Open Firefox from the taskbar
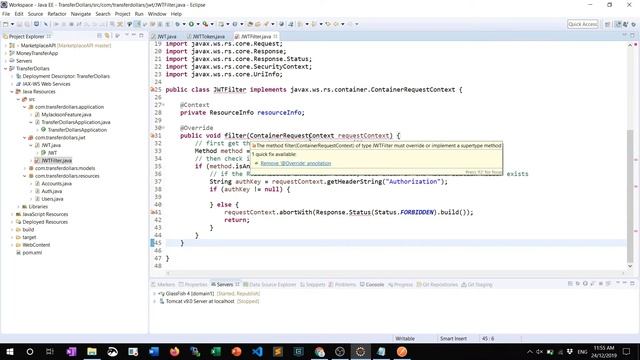This screenshot has height=360, width=640. pos(175,351)
